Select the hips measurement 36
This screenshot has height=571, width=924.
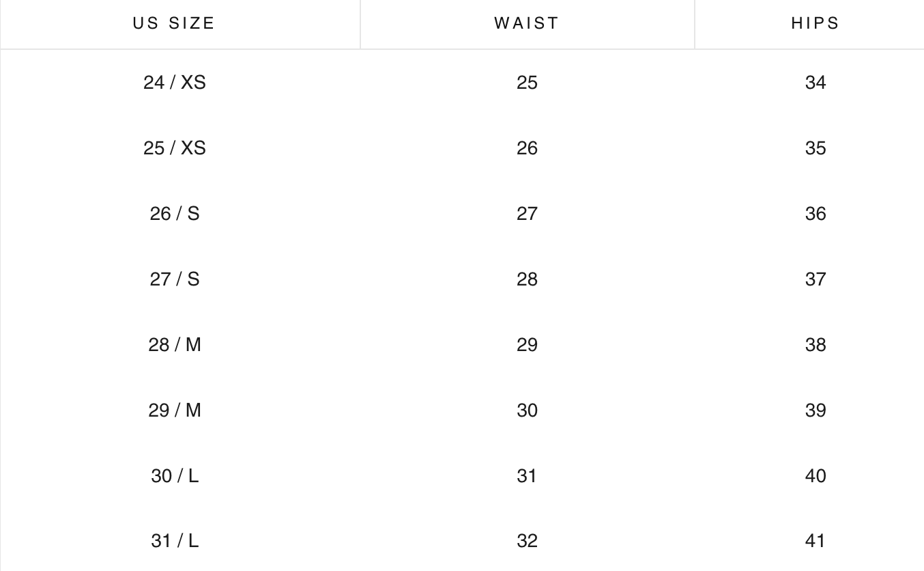(x=815, y=214)
